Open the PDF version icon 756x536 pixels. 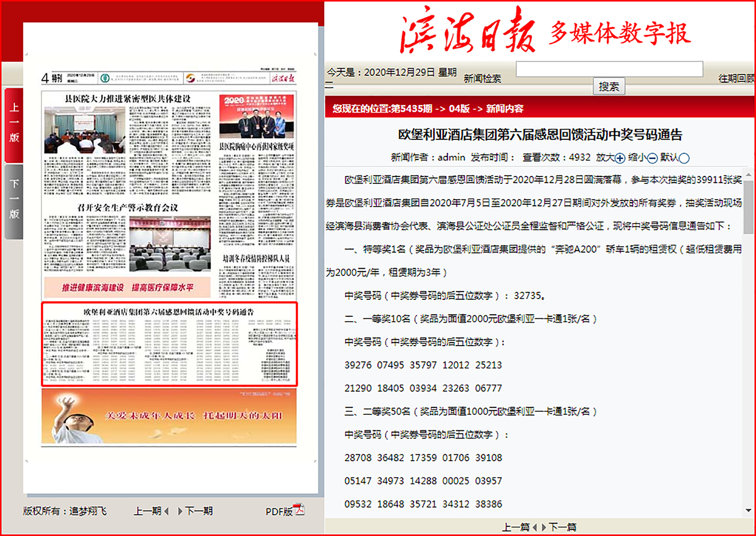point(299,510)
